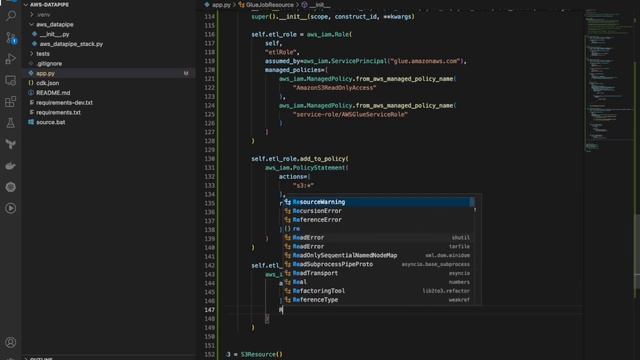Open the Extensions view
The image size is (640, 360).
click(x=11, y=102)
